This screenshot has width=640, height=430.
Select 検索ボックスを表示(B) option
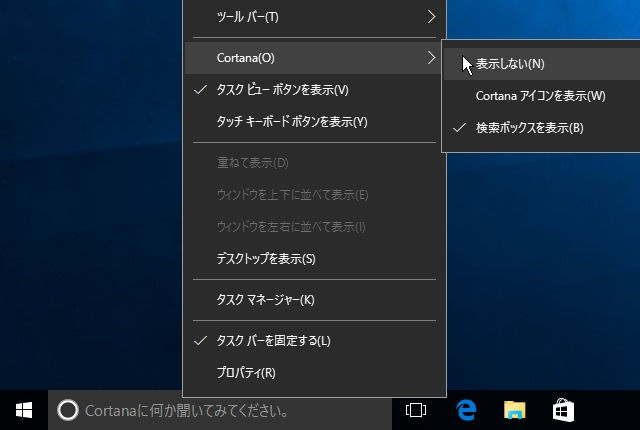click(542, 128)
